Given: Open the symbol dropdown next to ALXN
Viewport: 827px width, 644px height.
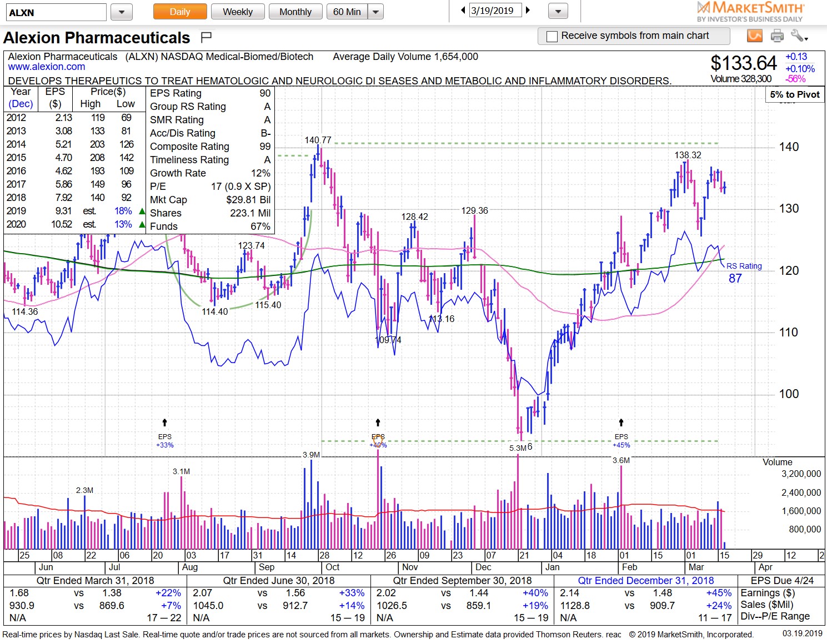Looking at the screenshot, I should pos(121,11).
